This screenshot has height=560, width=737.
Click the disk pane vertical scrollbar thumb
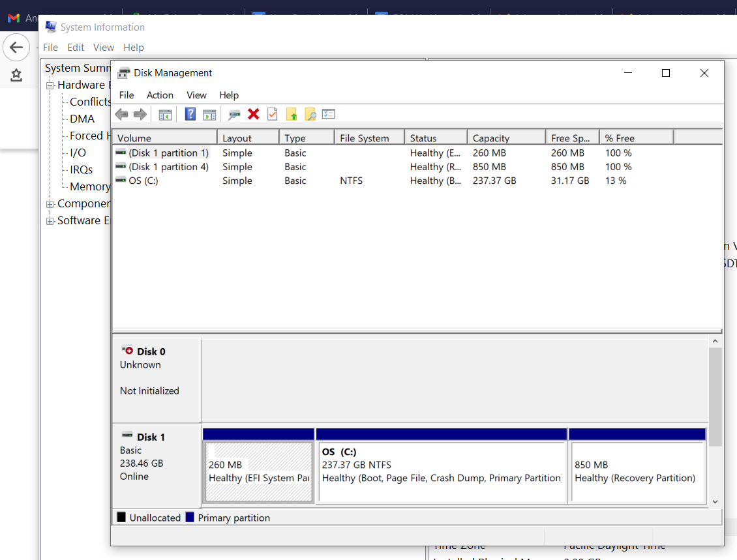pos(715,397)
